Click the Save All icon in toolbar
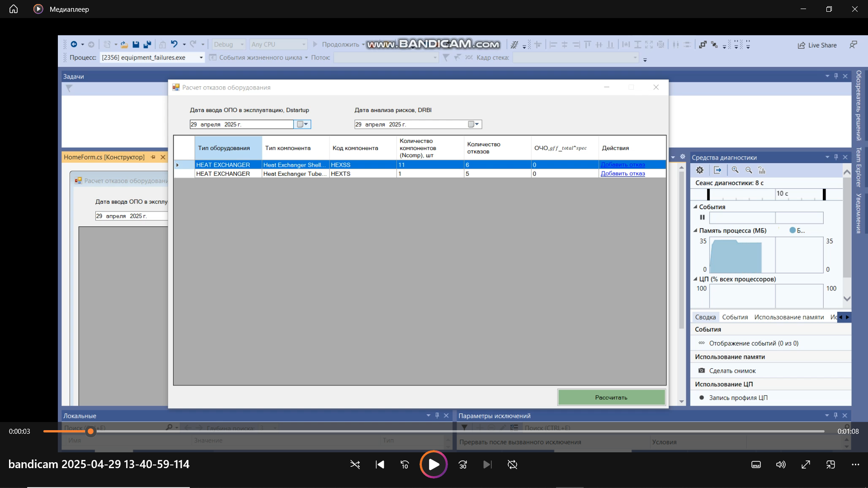 coord(147,44)
